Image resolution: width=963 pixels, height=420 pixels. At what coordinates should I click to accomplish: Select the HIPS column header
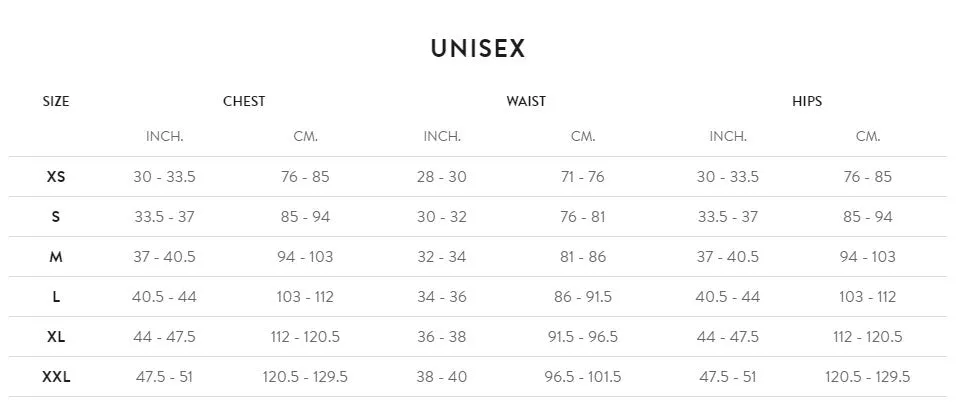coord(807,101)
